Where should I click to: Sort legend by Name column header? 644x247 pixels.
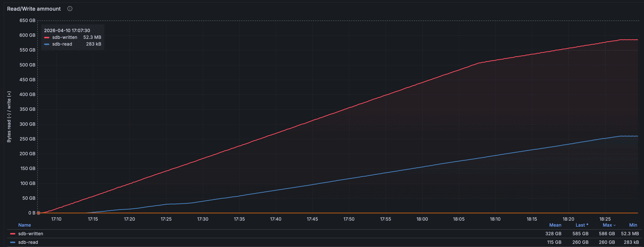pyautogui.click(x=24, y=225)
